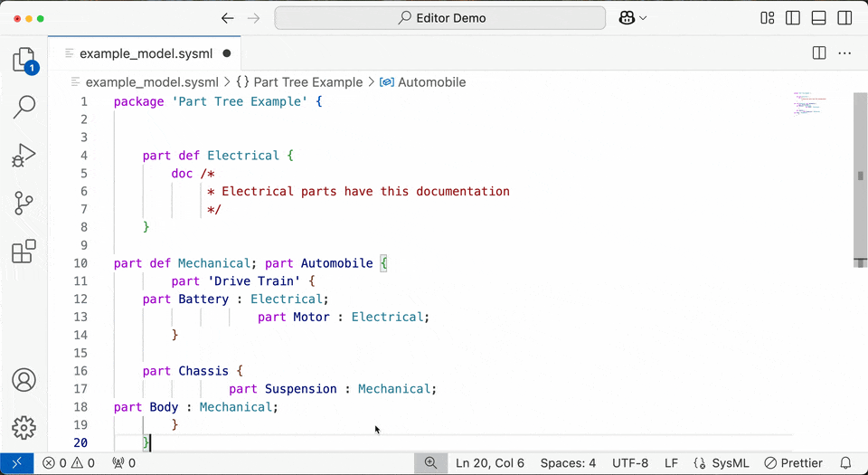Open the Manage gear menu
Image resolution: width=868 pixels, height=475 pixels.
[24, 427]
